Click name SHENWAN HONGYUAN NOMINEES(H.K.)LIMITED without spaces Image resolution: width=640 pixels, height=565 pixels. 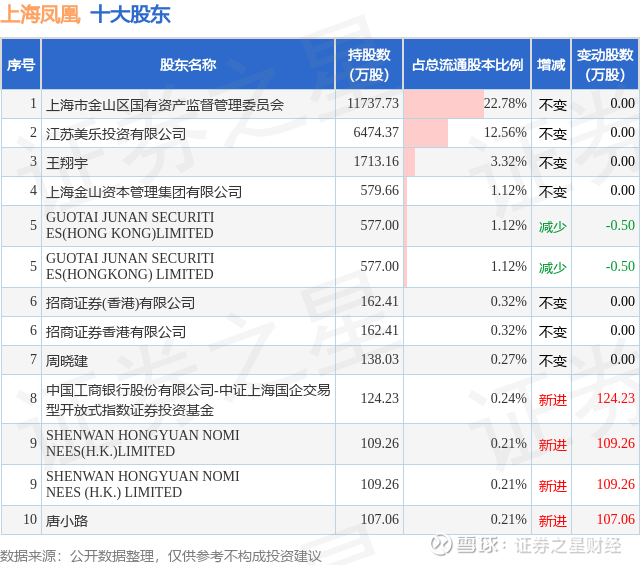[x=142, y=443]
